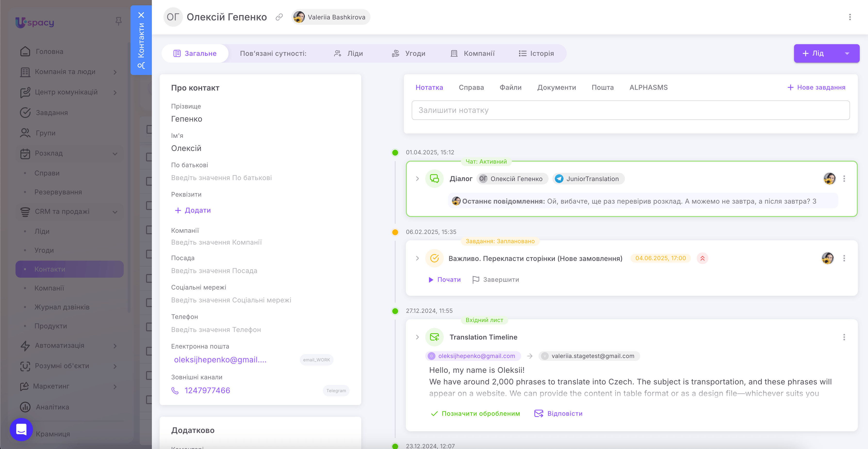868x449 pixels.
Task: Click the Нове завдання link
Action: [x=816, y=88]
